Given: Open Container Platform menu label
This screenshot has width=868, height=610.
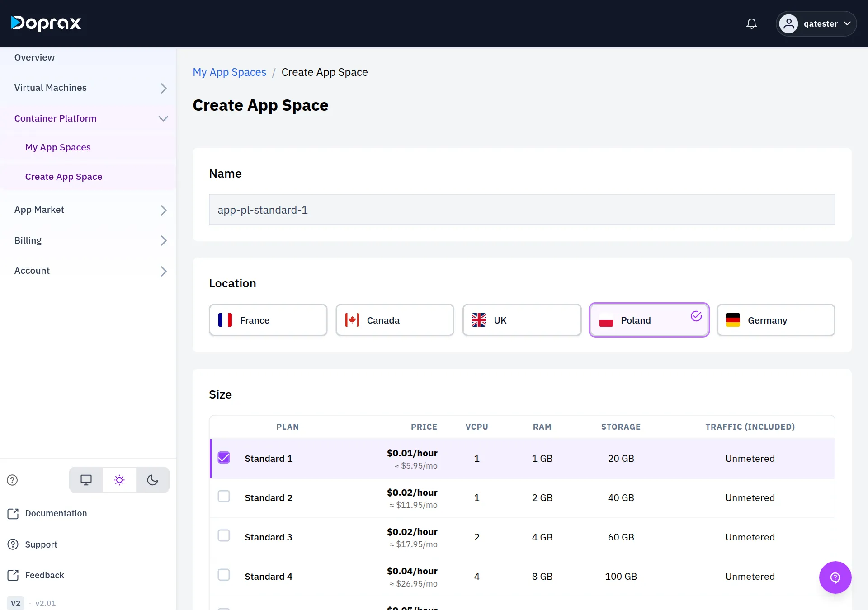Looking at the screenshot, I should click(55, 118).
